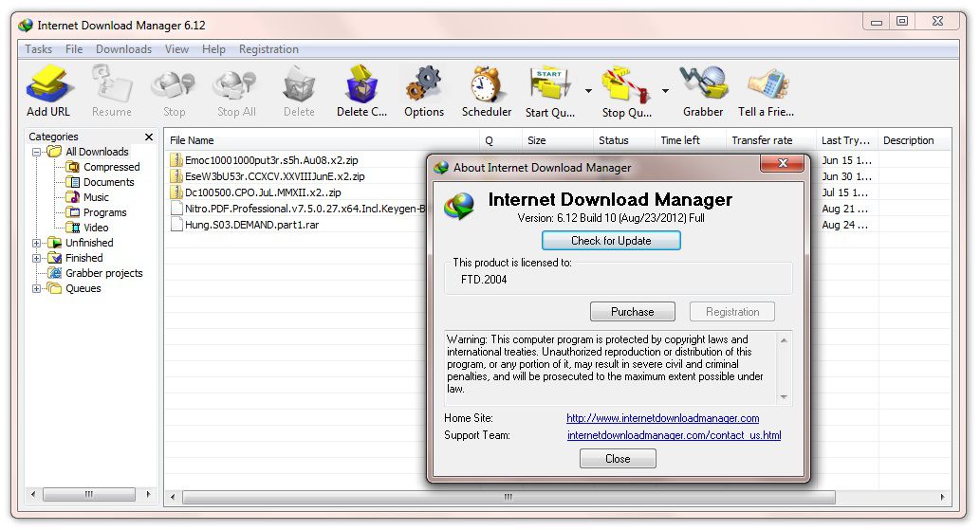
Task: Click the Stop Queue icon
Action: pos(625,84)
